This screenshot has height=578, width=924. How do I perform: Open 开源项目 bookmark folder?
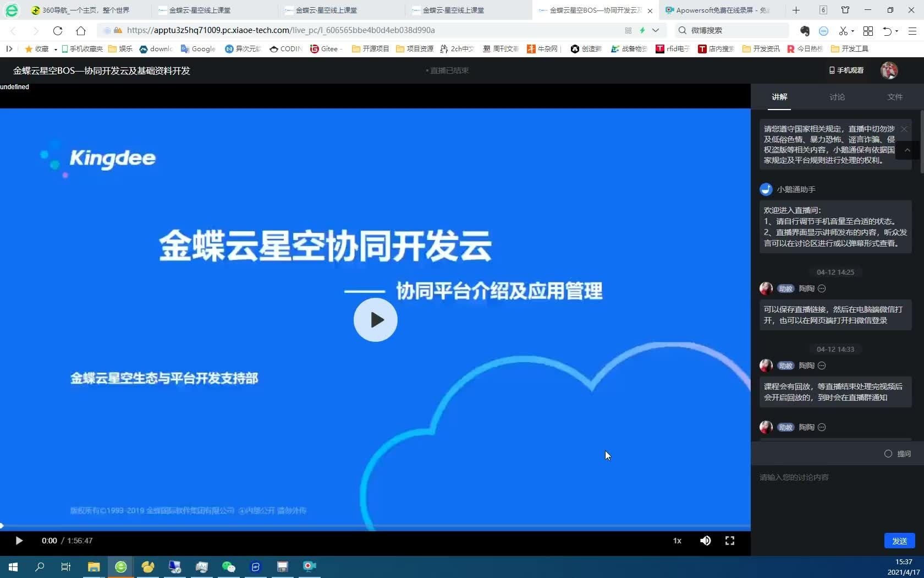click(x=370, y=48)
